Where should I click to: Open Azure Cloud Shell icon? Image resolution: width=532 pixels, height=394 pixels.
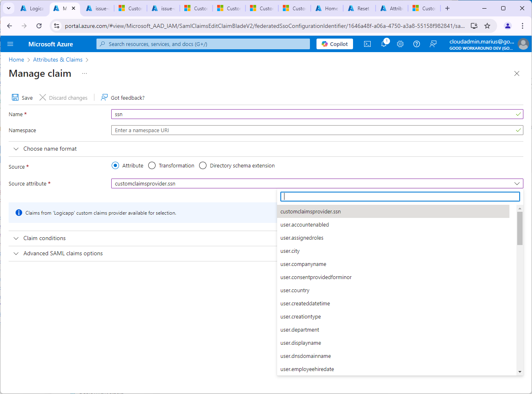coord(367,44)
